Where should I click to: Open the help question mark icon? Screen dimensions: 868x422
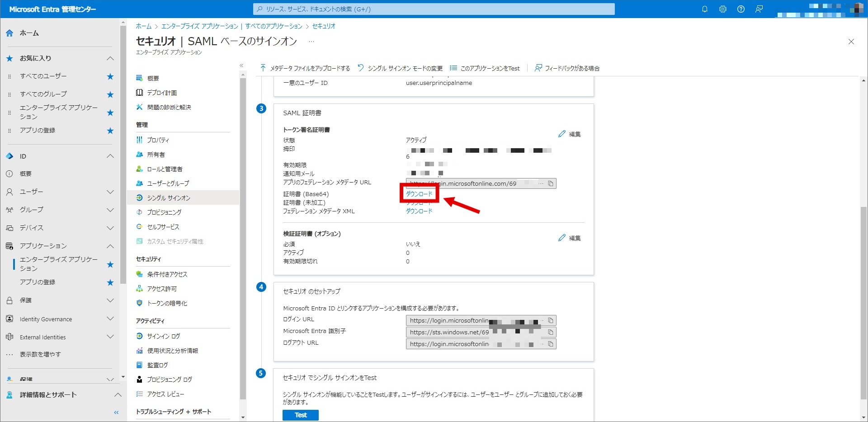741,9
